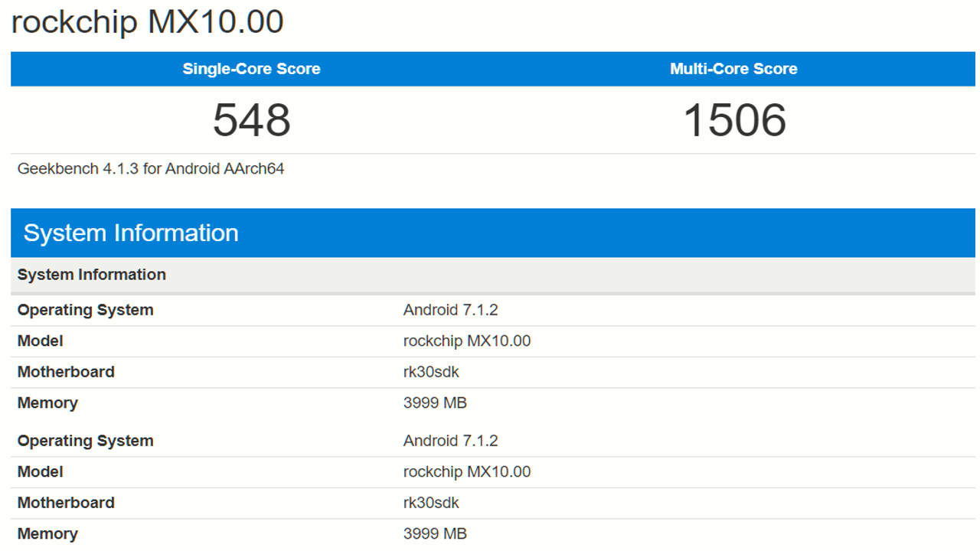The width and height of the screenshot is (980, 551).
Task: Click the first Memory row label
Action: click(47, 403)
